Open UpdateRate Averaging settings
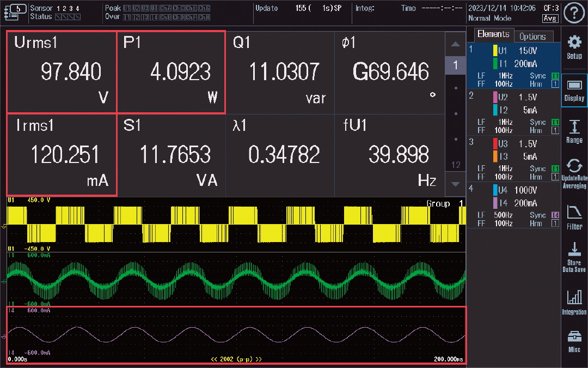The image size is (588, 368). (574, 172)
